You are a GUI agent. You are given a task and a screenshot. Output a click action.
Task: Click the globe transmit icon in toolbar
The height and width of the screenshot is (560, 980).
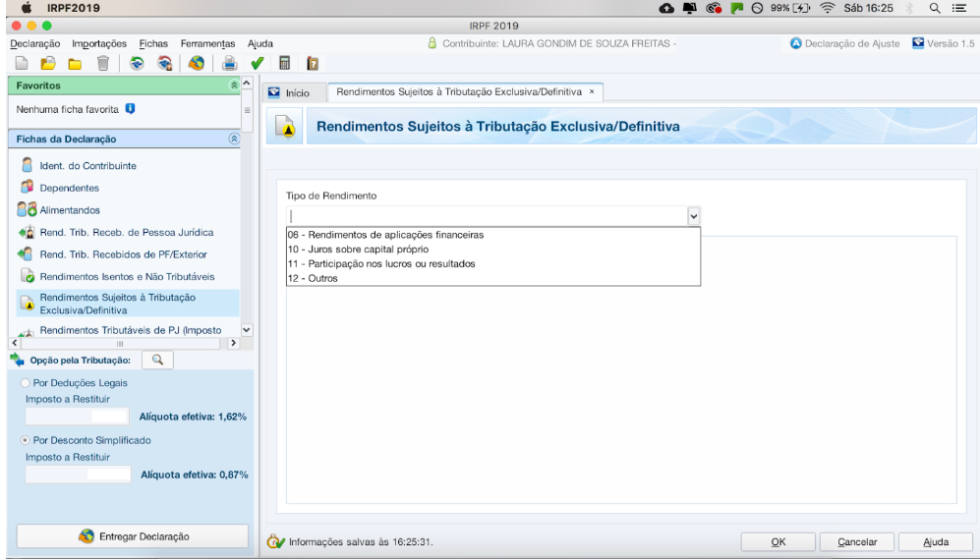197,63
